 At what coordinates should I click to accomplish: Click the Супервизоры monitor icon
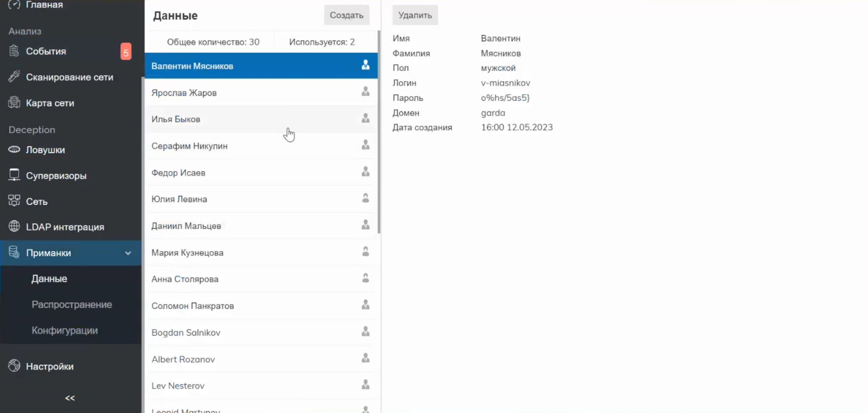(14, 175)
